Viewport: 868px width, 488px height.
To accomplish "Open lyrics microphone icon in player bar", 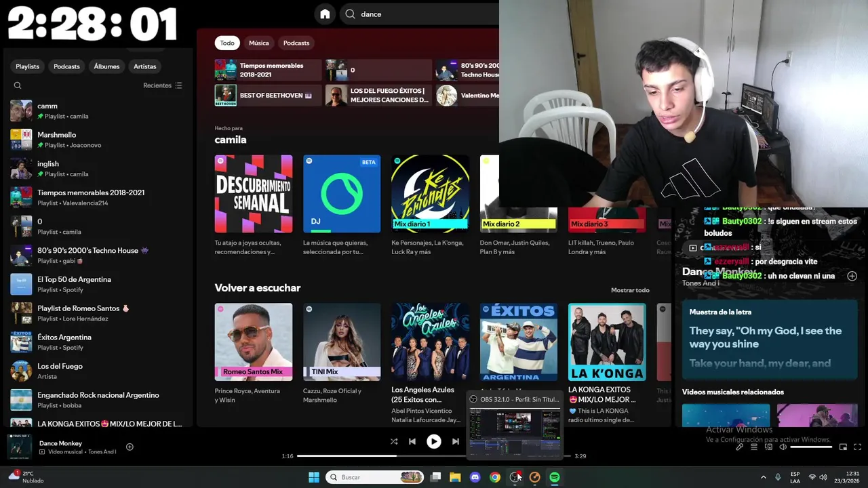I will pos(739,447).
